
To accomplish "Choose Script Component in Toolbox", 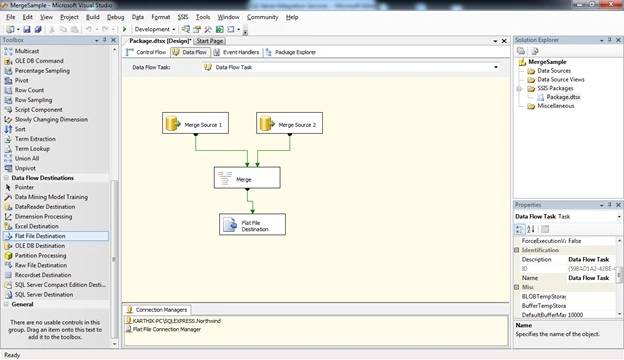I will pos(39,109).
